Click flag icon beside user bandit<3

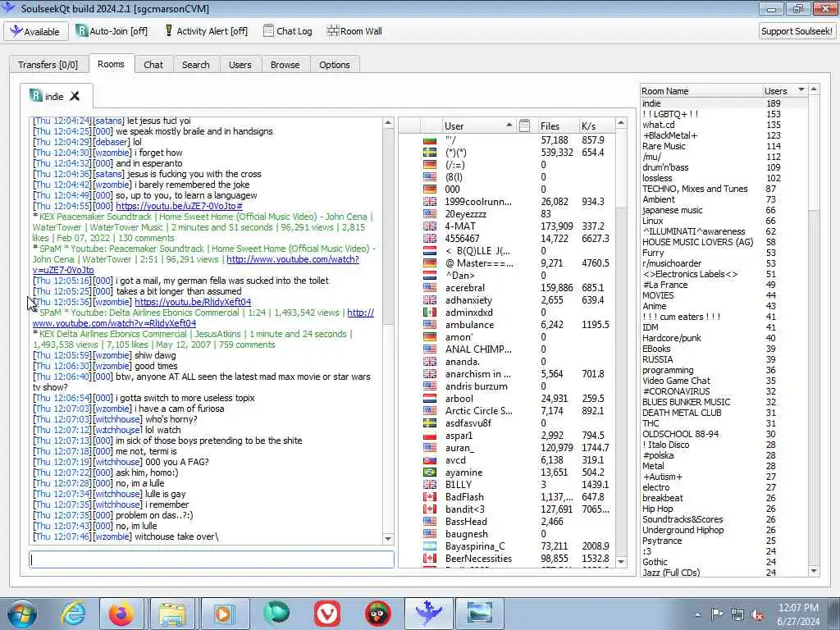(430, 509)
